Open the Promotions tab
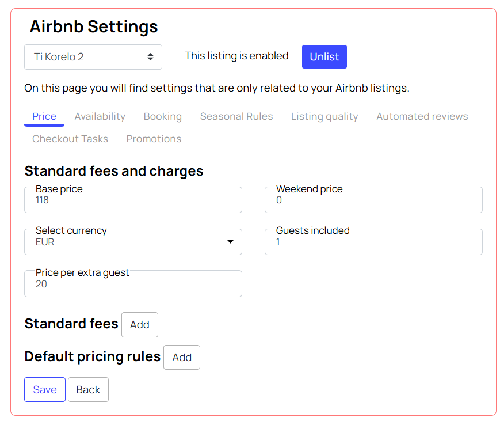Image resolution: width=504 pixels, height=421 pixels. pyautogui.click(x=154, y=139)
